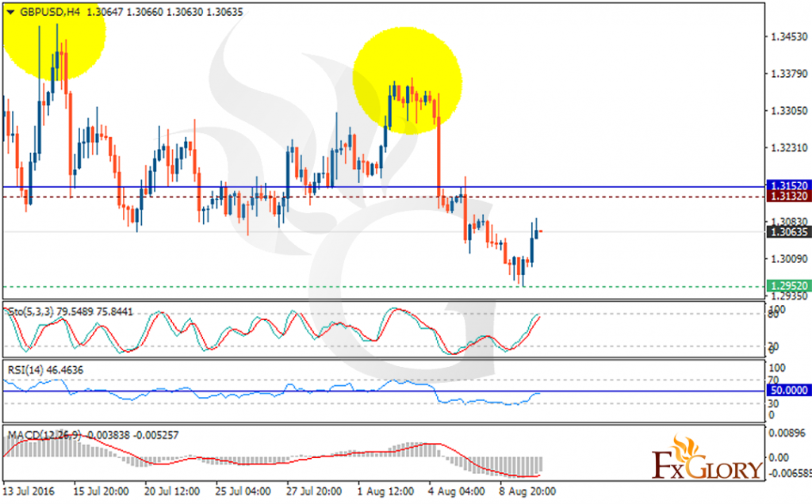Select the green 1.29520 support label

pyautogui.click(x=789, y=286)
